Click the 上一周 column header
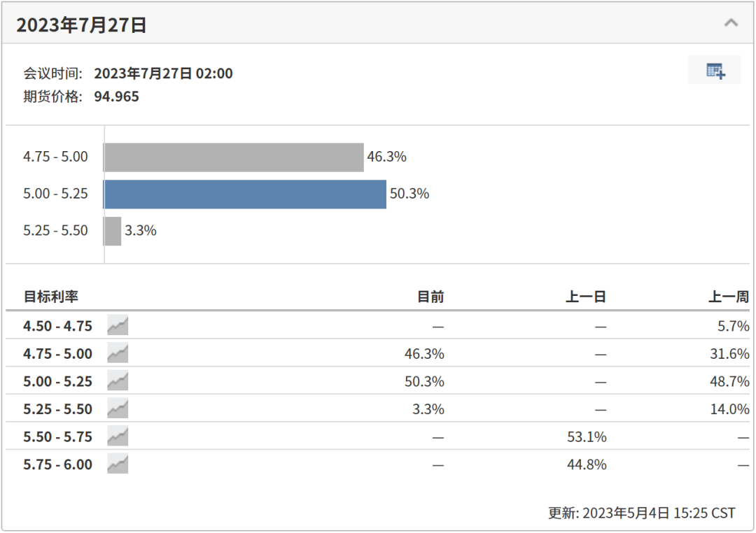Screen dimensions: 756x533 729,297
